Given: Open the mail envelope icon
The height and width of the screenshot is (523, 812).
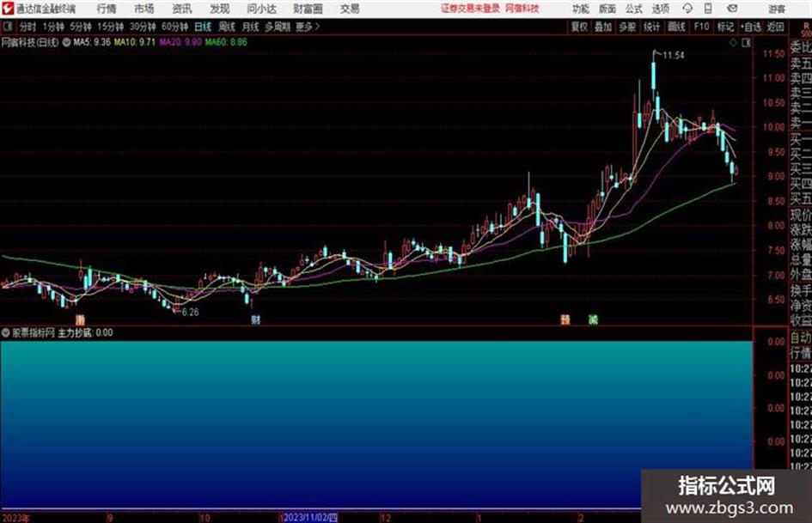Looking at the screenshot, I should (732, 9).
